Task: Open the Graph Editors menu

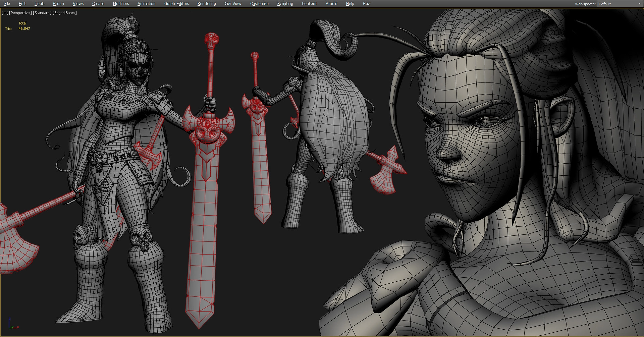Action: coord(176,4)
